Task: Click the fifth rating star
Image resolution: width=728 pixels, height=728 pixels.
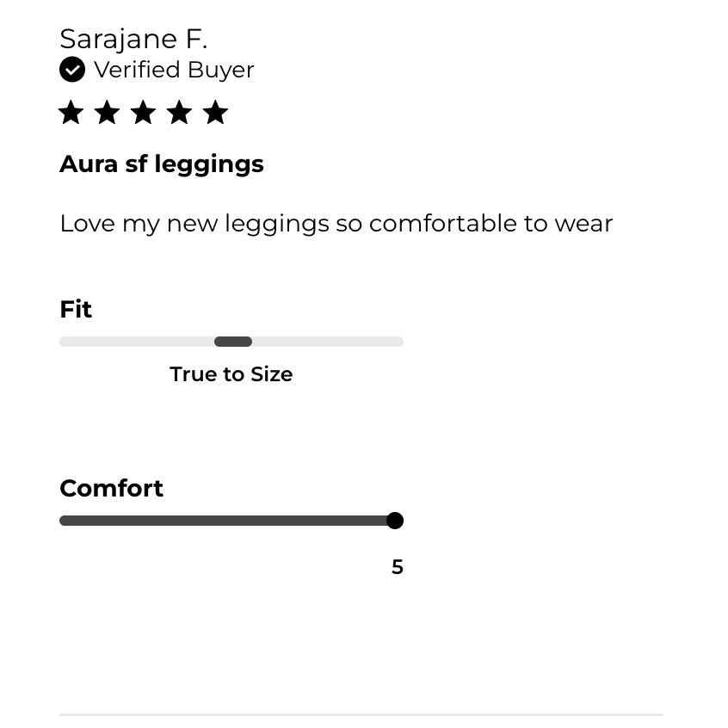Action: point(215,113)
